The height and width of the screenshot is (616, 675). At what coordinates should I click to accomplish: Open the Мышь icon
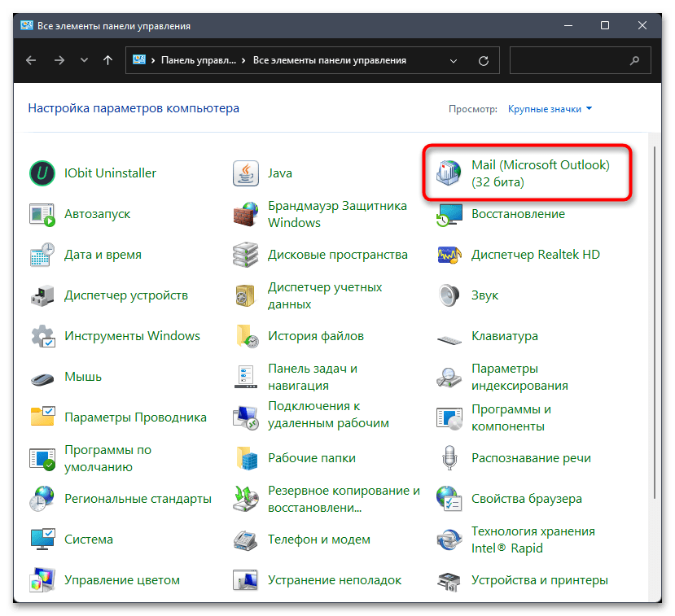pyautogui.click(x=42, y=378)
